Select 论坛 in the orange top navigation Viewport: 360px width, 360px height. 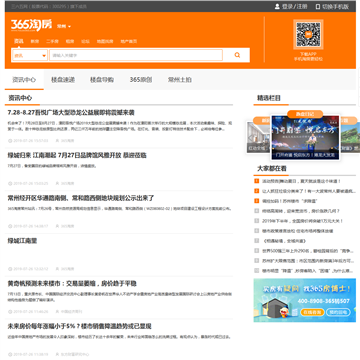pos(86,41)
